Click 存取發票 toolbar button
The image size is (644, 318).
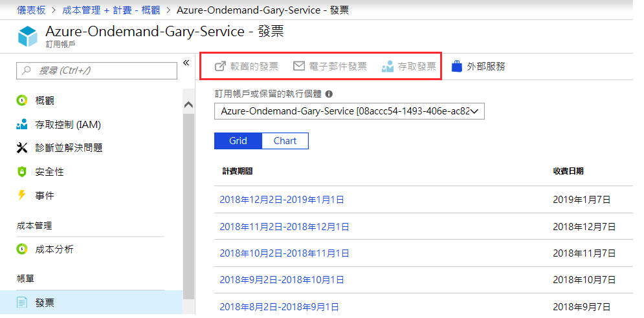(408, 66)
